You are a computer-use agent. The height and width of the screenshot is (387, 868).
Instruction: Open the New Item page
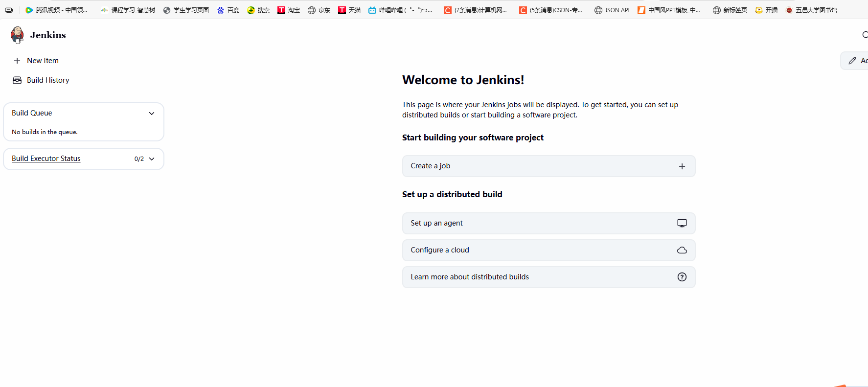tap(43, 61)
